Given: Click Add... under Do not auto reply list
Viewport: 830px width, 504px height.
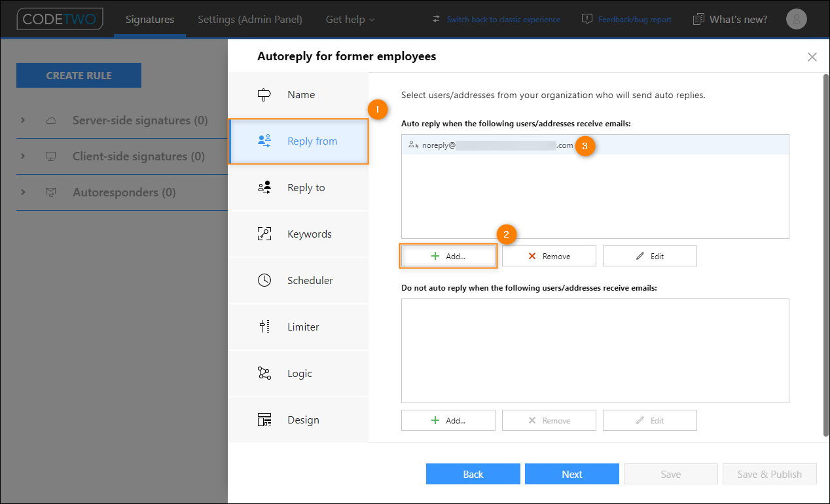Looking at the screenshot, I should point(448,420).
